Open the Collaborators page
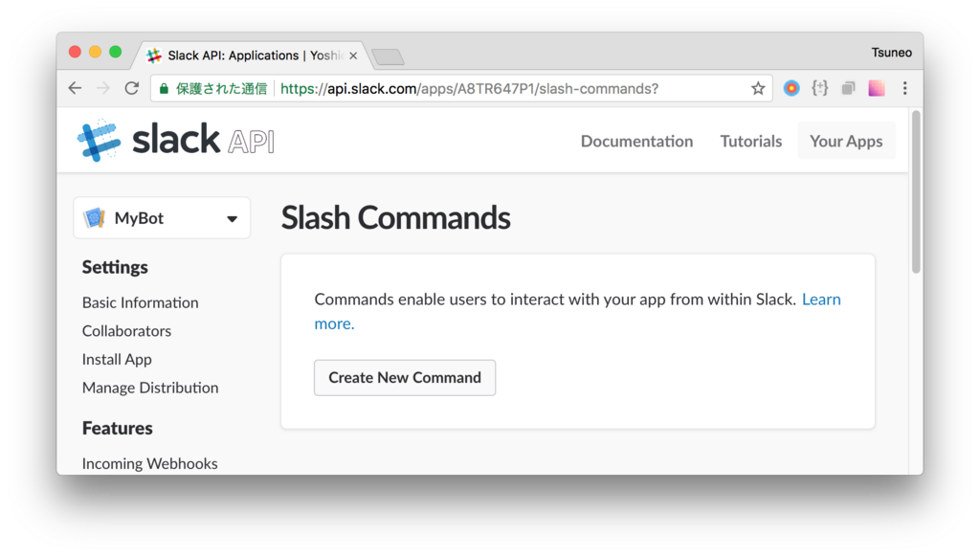This screenshot has width=980, height=556. pos(126,330)
